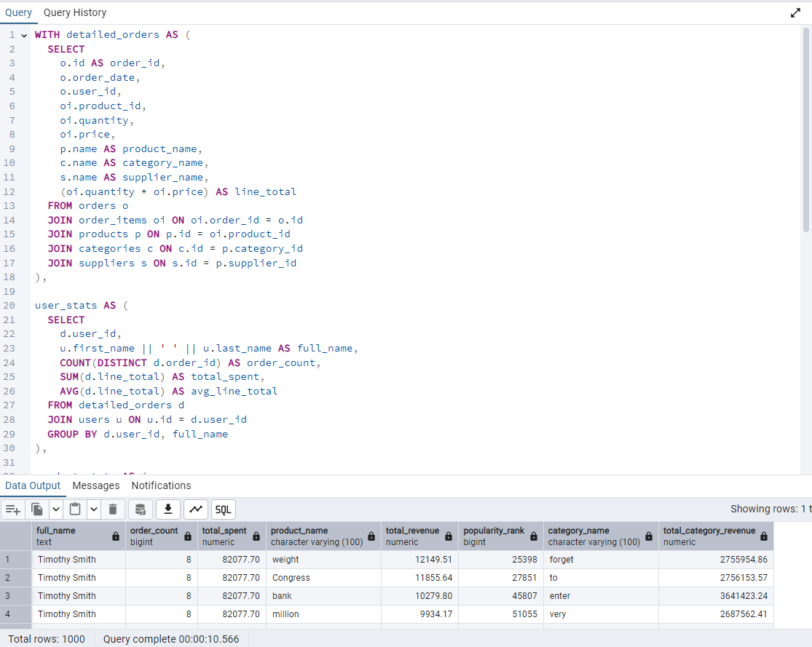Viewport: 812px width, 647px height.
Task: Open the paste options dropdown arrow
Action: pyautogui.click(x=93, y=509)
